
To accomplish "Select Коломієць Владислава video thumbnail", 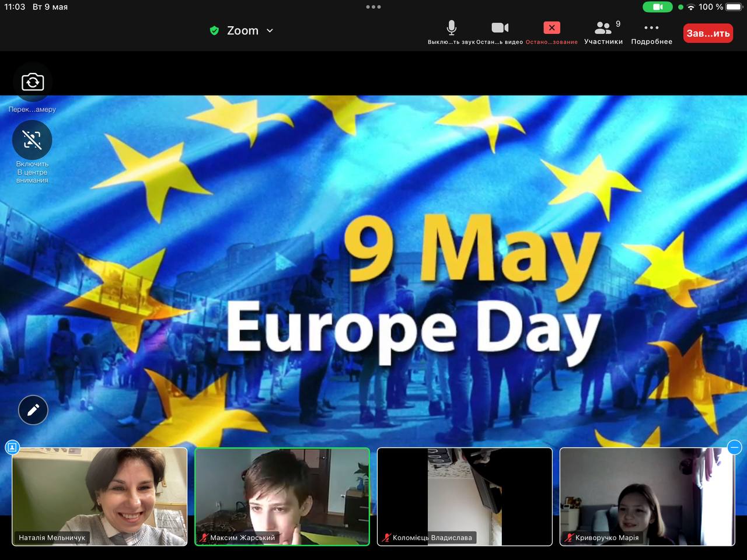I will tap(465, 496).
